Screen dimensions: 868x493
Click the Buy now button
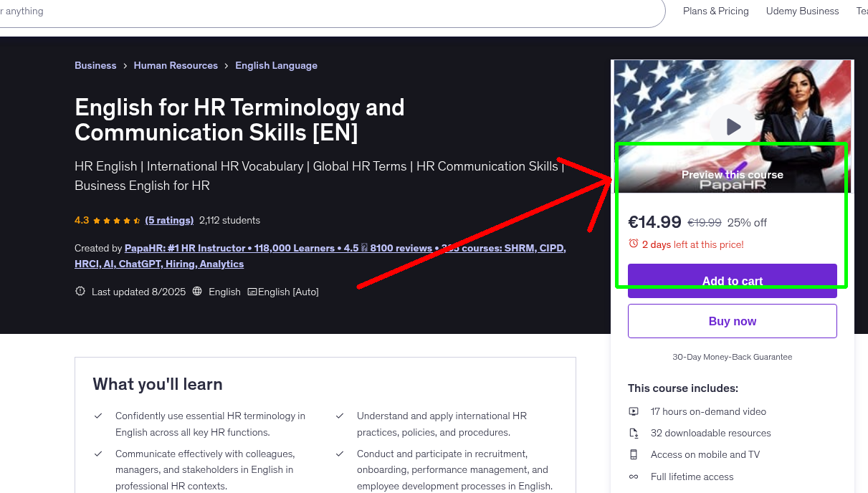pos(732,320)
